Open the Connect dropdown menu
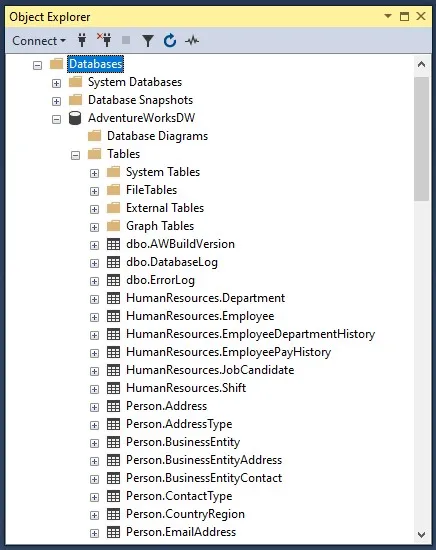436x550 pixels. click(39, 41)
